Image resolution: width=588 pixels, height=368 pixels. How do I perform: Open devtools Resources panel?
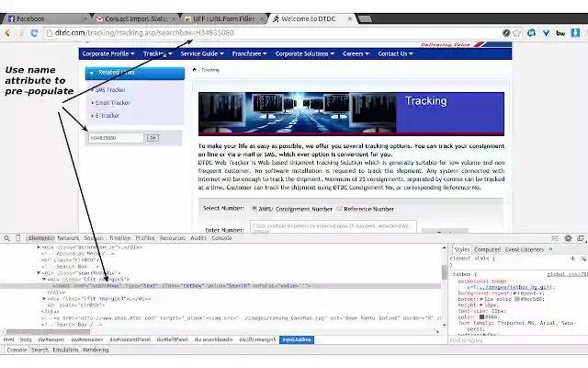[173, 238]
